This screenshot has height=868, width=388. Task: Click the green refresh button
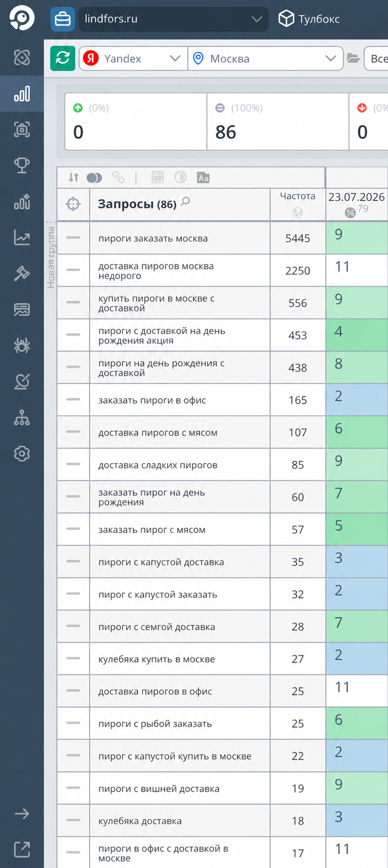(62, 58)
